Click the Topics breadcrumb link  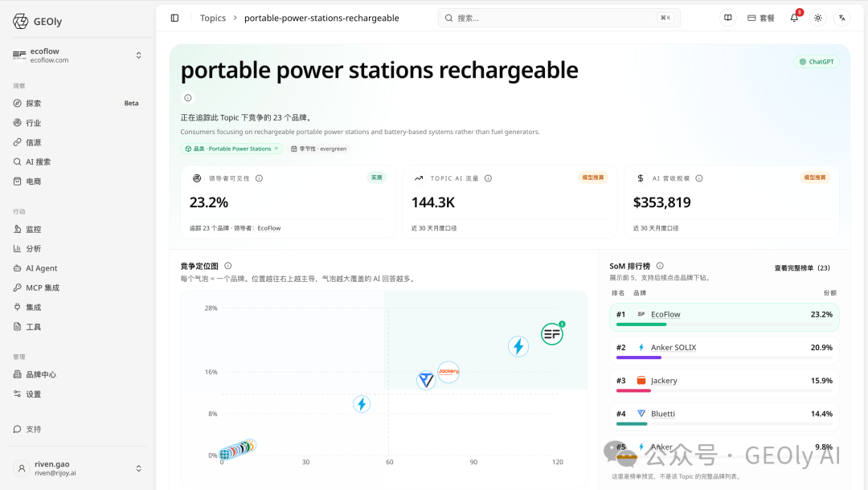[212, 18]
